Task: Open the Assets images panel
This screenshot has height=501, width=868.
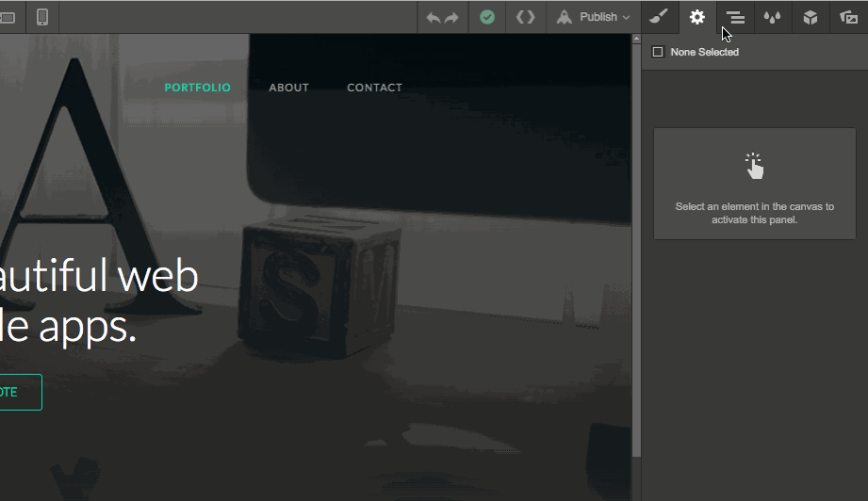Action: click(848, 18)
